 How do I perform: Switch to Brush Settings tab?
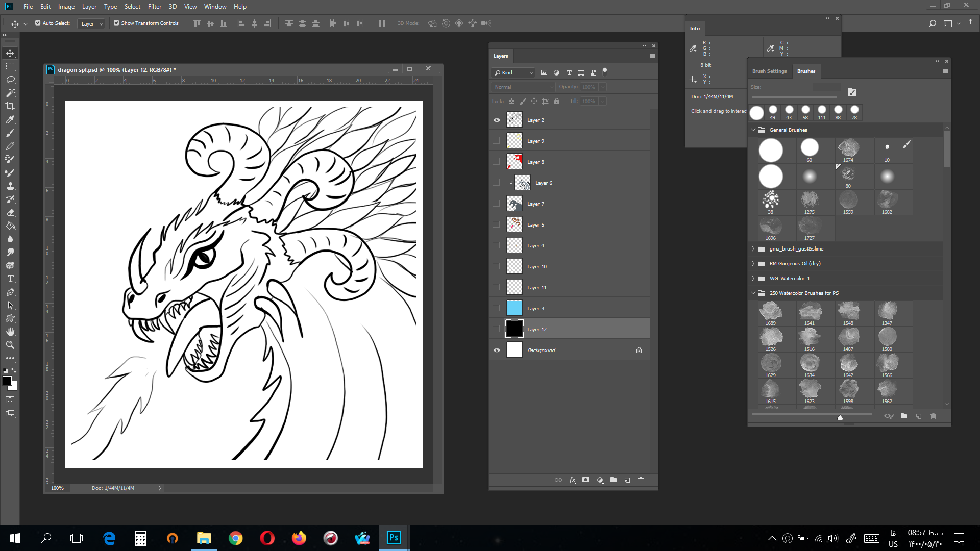770,71
